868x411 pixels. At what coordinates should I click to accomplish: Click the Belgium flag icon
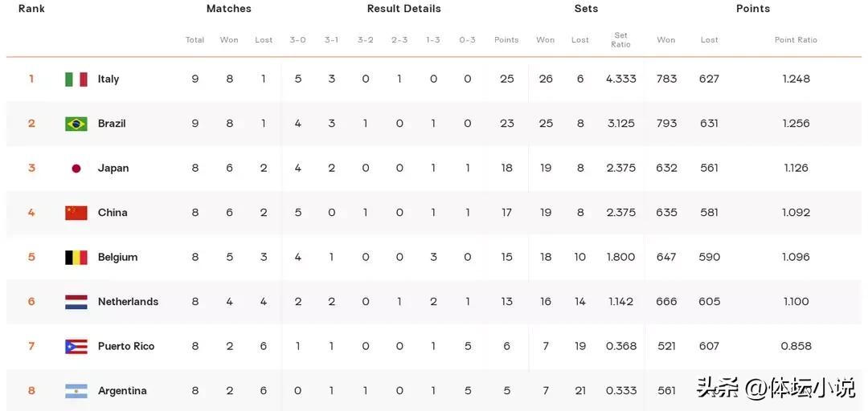[76, 257]
